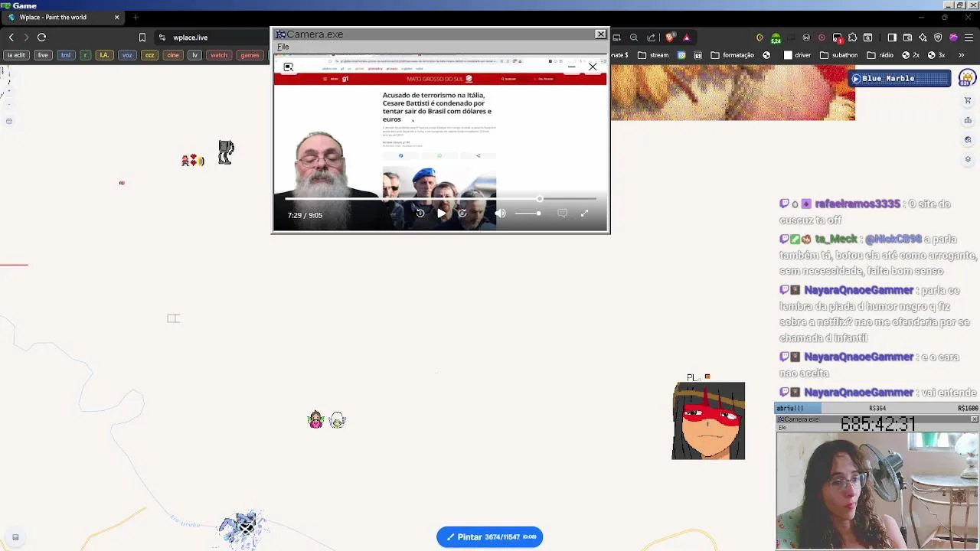
Task: Click picture-in-picture icon on video
Action: pyautogui.click(x=289, y=67)
